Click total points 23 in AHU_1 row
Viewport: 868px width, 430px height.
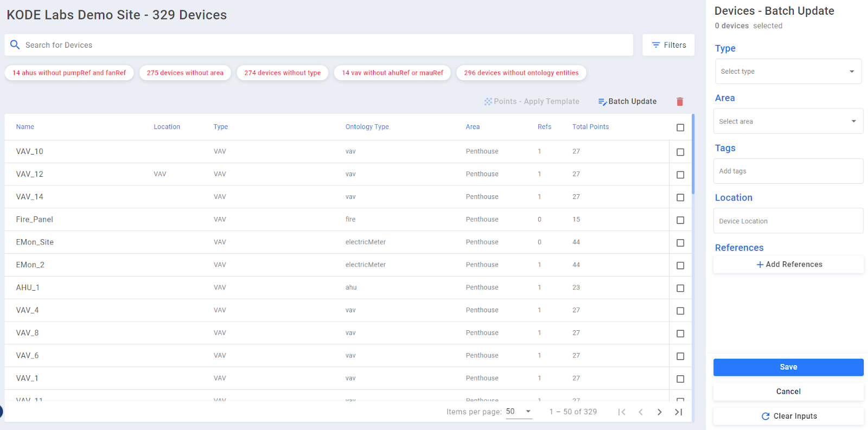[576, 287]
